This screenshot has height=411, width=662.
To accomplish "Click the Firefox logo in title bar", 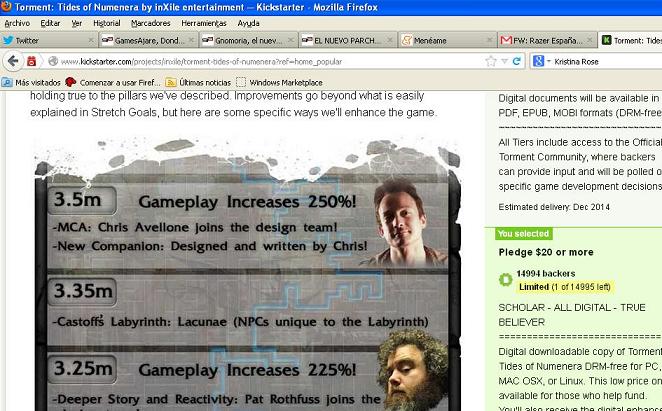I will [6, 6].
